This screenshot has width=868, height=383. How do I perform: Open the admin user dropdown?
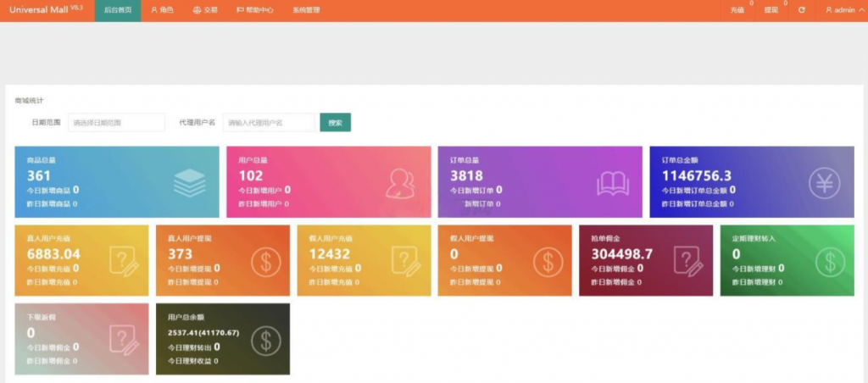pyautogui.click(x=845, y=10)
